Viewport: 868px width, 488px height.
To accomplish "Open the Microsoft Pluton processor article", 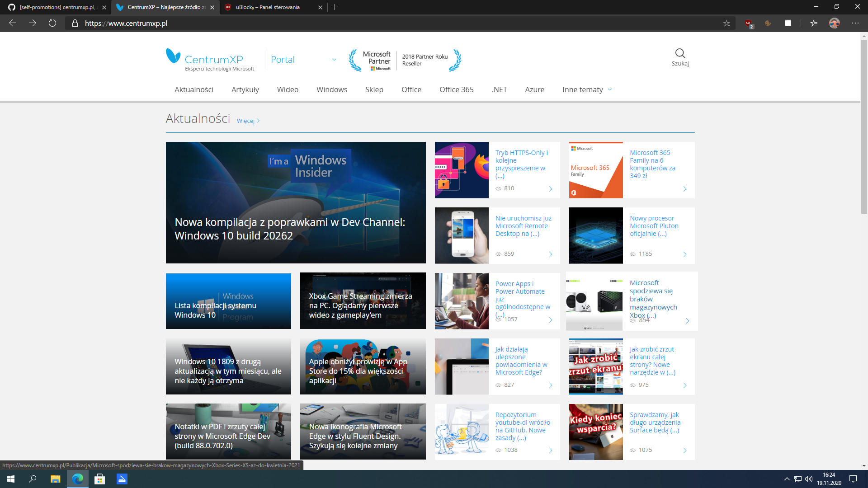I will (654, 226).
